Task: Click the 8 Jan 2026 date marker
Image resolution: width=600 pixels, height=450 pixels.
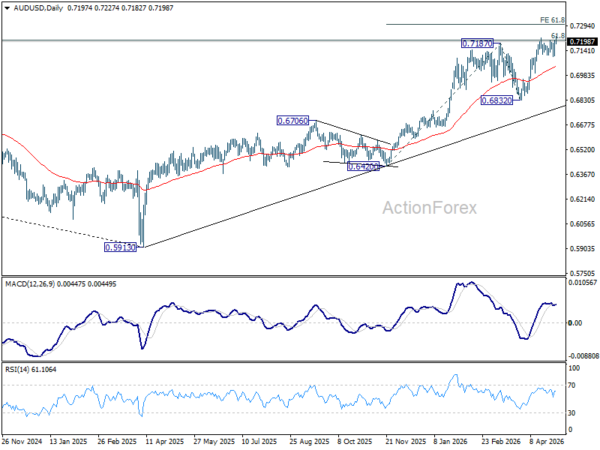Action: pyautogui.click(x=450, y=441)
